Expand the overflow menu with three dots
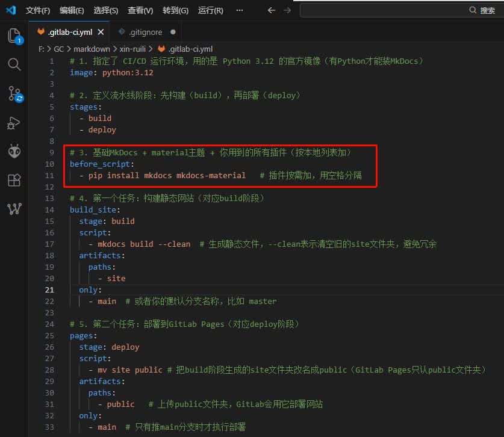Viewport: 504px width, 437px height. [240, 10]
